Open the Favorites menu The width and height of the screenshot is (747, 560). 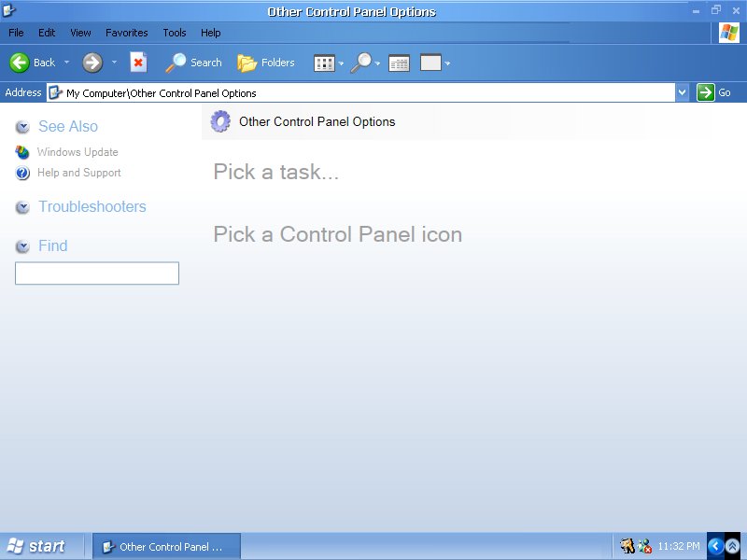(x=126, y=33)
